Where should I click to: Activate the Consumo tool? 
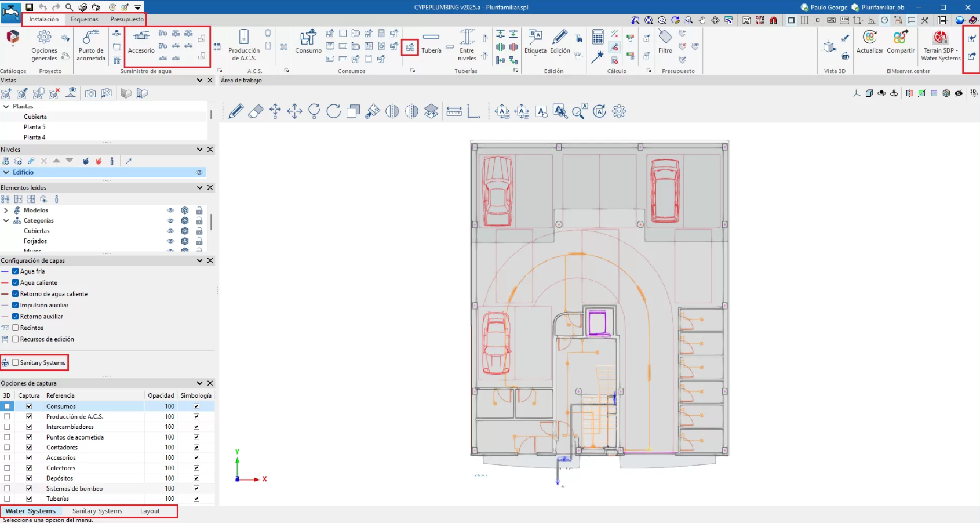point(308,38)
